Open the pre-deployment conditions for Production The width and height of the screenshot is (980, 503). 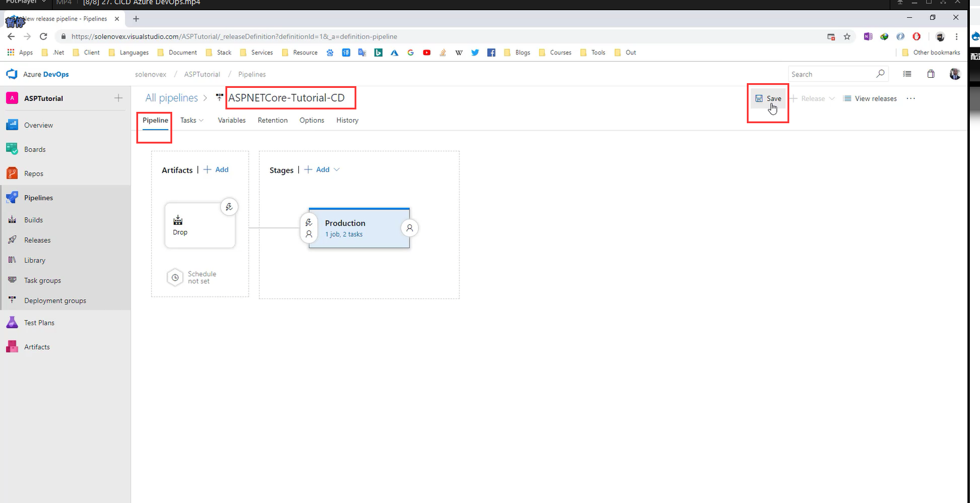click(x=309, y=228)
